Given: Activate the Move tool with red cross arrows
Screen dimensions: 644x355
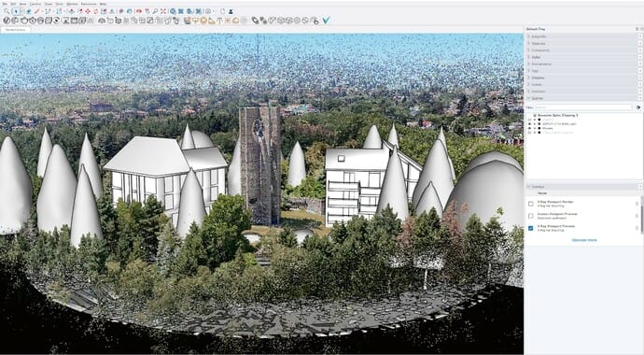Looking at the screenshot, I should (x=87, y=11).
